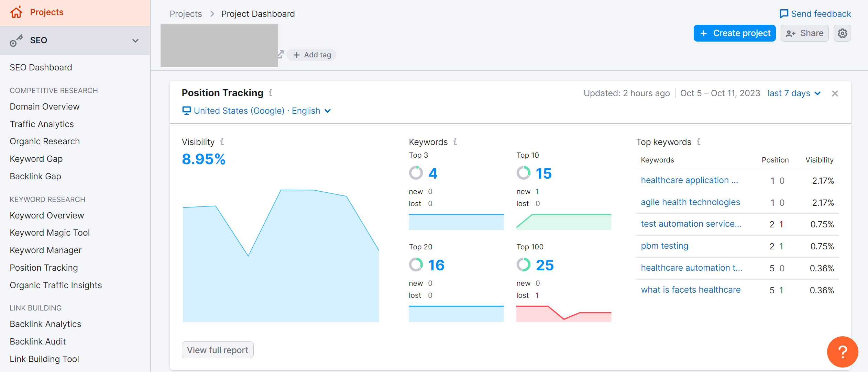868x372 pixels.
Task: Click the Create project button
Action: (x=735, y=33)
